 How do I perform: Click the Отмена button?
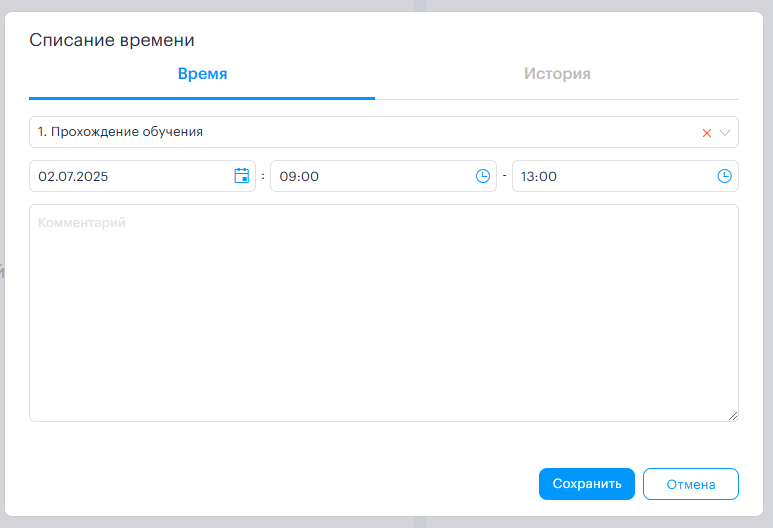(691, 484)
